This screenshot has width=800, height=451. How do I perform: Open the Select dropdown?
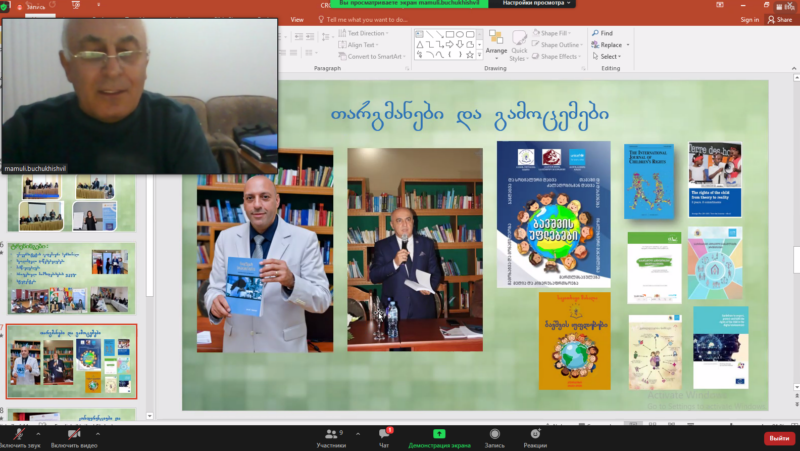coord(607,57)
